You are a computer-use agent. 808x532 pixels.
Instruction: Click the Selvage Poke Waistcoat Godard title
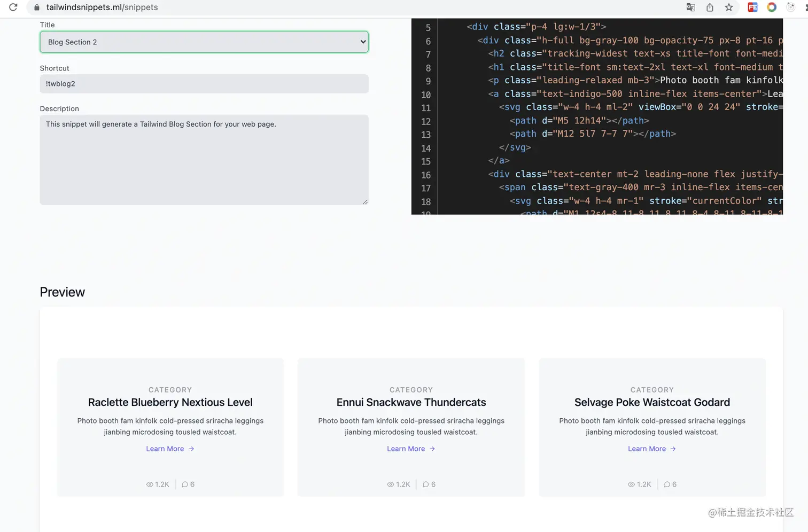652,402
